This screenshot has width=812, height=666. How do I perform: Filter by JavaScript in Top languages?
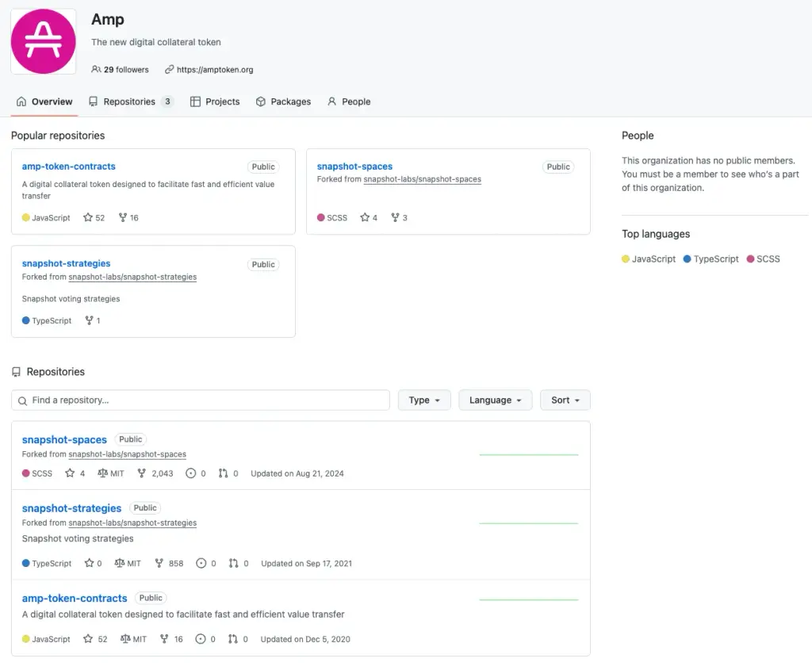pos(649,259)
